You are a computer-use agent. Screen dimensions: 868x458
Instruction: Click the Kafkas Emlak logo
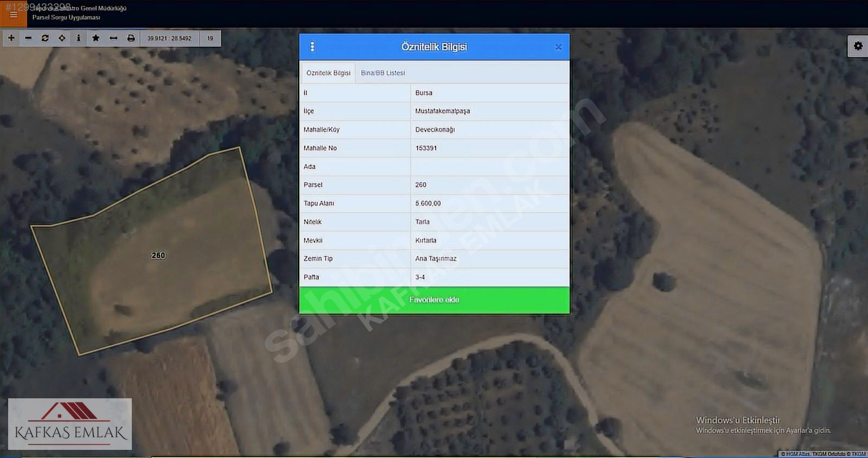point(70,424)
